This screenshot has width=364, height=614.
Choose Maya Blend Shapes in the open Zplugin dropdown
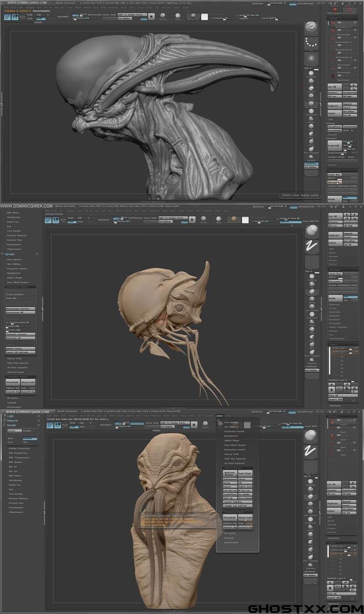point(235,445)
